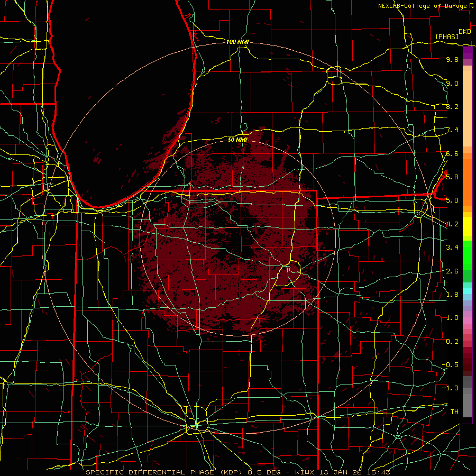Click the 2.6 value on the color scale
The image size is (476, 476).
(x=452, y=271)
